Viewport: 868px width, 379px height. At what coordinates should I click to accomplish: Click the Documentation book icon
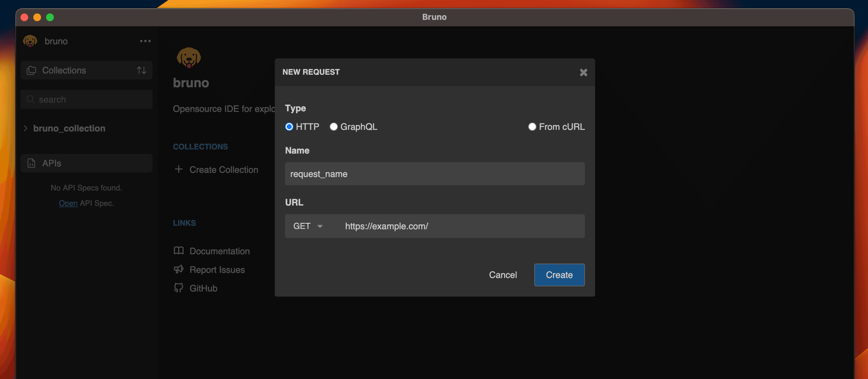point(179,251)
